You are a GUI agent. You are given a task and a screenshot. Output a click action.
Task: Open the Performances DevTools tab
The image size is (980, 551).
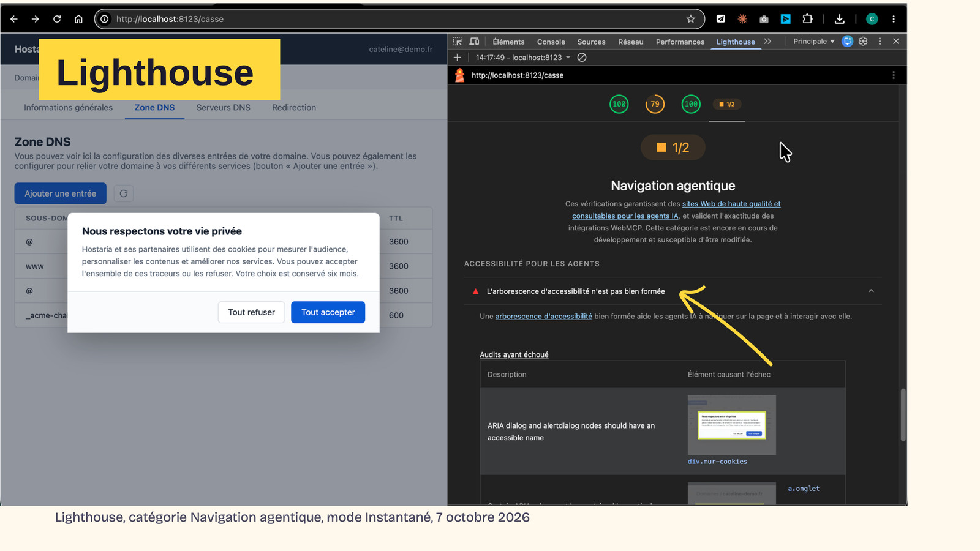(680, 42)
